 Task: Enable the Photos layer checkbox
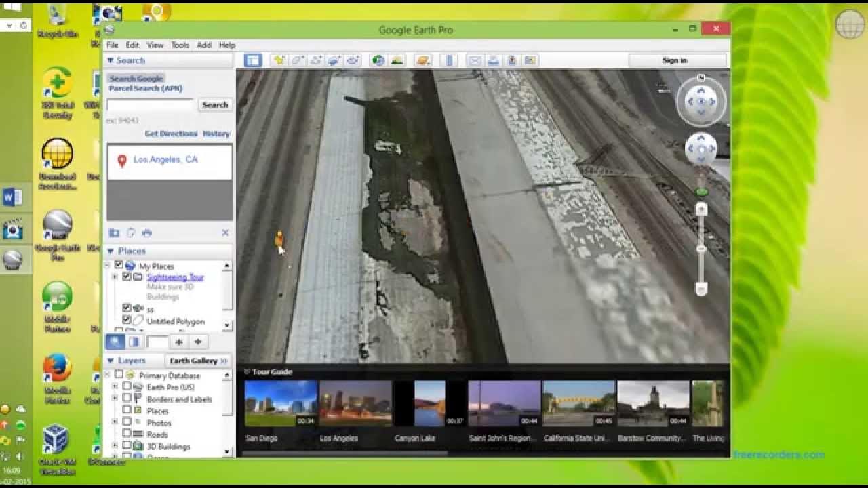(x=126, y=422)
